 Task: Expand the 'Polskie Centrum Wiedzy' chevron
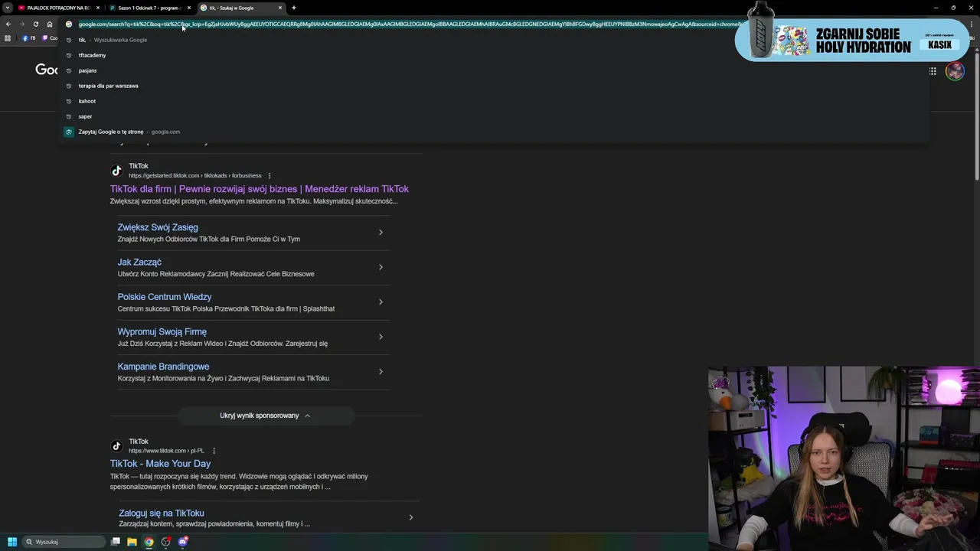pyautogui.click(x=381, y=302)
